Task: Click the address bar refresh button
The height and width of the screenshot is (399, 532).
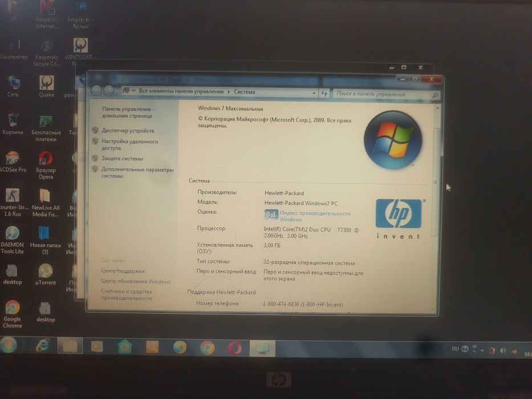Action: tap(324, 93)
